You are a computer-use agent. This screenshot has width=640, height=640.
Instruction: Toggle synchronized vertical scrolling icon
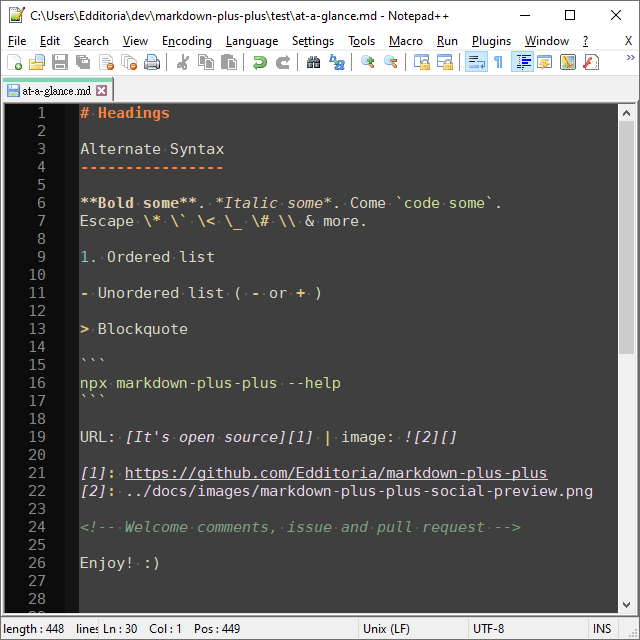(x=422, y=62)
